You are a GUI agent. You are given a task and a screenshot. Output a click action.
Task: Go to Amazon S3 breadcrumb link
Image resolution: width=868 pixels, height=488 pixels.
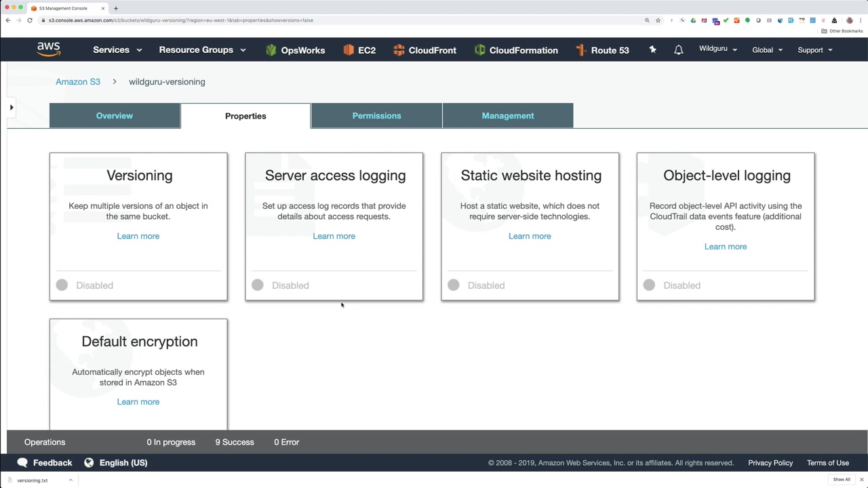pos(78,82)
